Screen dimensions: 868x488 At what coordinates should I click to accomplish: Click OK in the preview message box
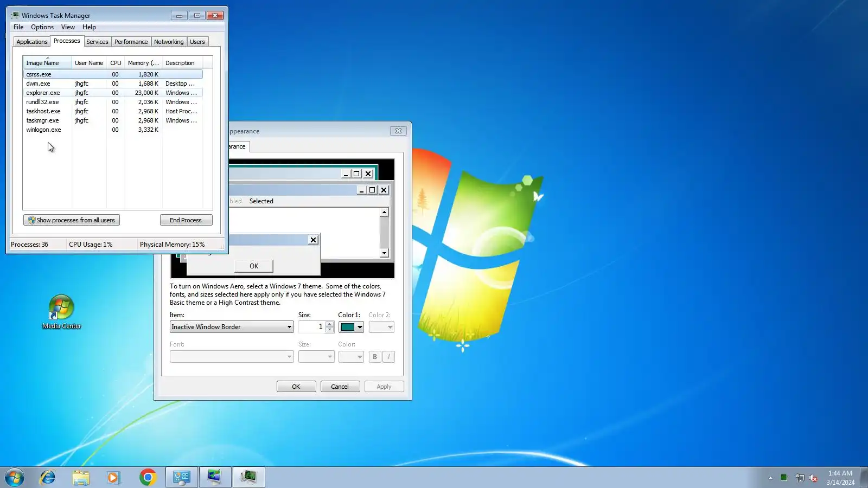pos(254,266)
